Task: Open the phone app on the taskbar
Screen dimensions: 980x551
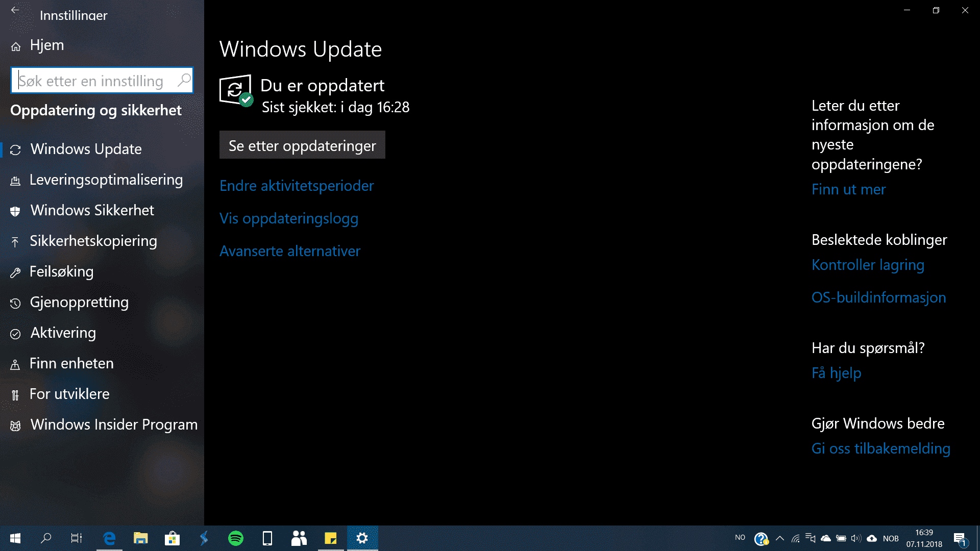Action: click(x=267, y=538)
